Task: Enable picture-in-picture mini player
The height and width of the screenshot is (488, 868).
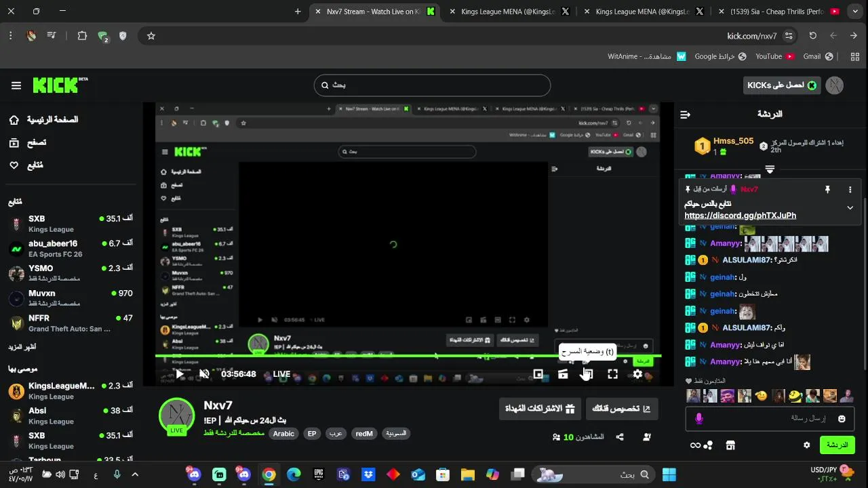Action: pos(538,374)
